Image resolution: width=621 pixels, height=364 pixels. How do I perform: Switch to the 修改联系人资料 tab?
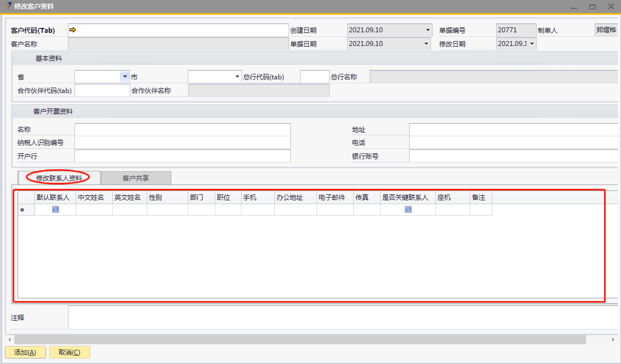[x=59, y=178]
